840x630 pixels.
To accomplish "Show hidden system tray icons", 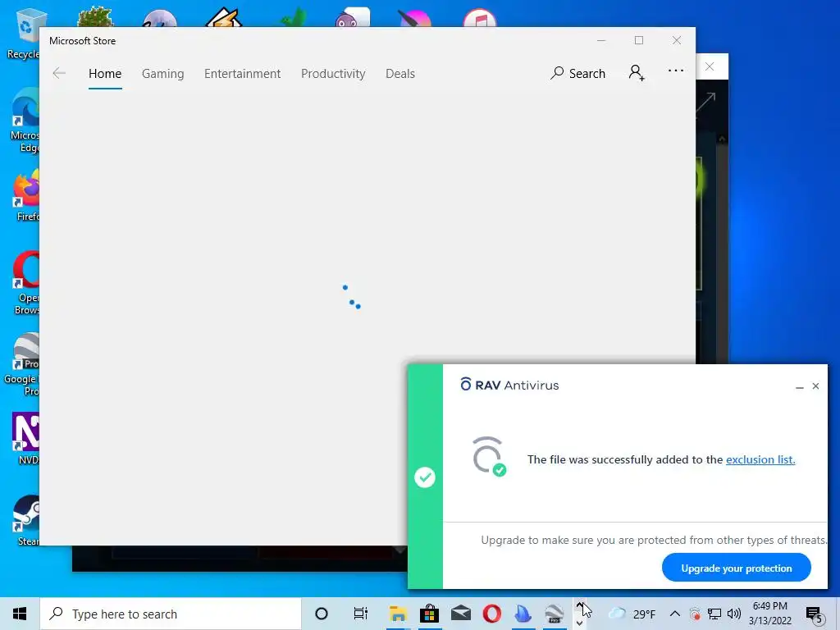I will pos(675,614).
